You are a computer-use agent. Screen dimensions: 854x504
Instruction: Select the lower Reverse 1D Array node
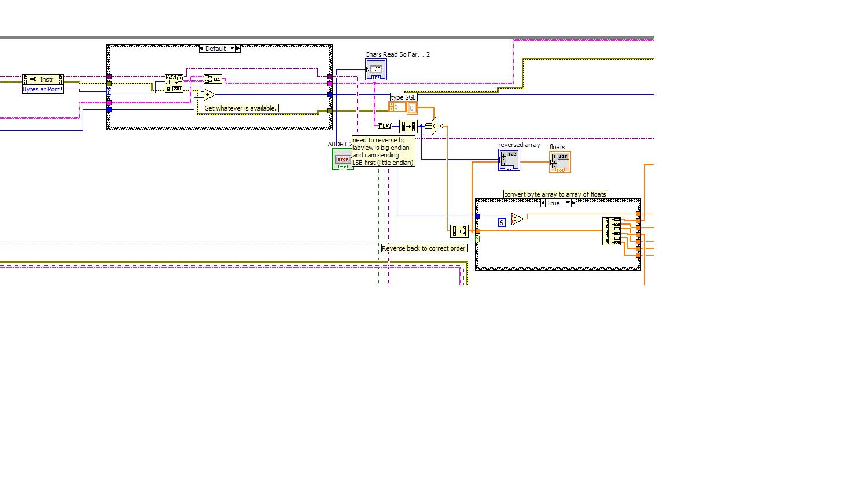click(459, 231)
